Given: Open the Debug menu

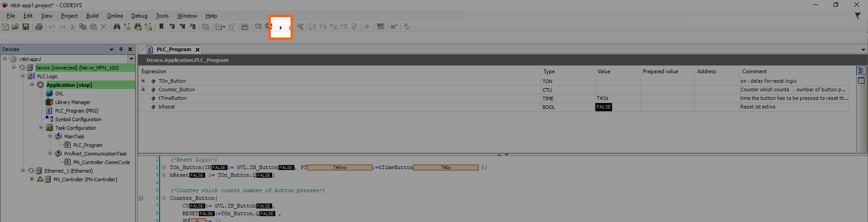Looking at the screenshot, I should coord(139,16).
